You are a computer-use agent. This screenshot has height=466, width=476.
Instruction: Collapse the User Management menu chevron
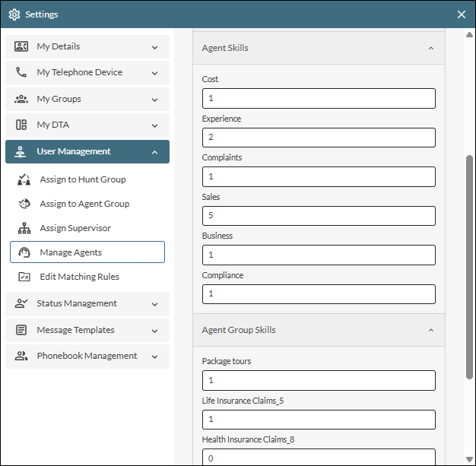154,152
